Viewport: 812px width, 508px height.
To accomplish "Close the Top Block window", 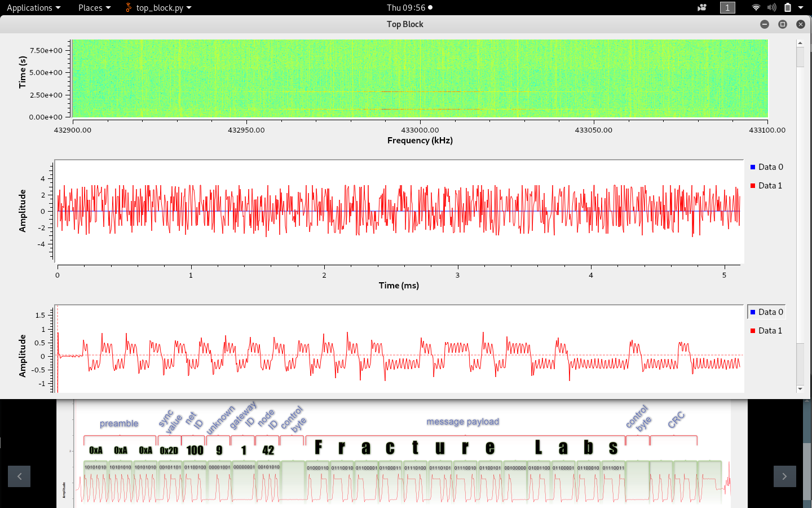I will click(x=801, y=24).
